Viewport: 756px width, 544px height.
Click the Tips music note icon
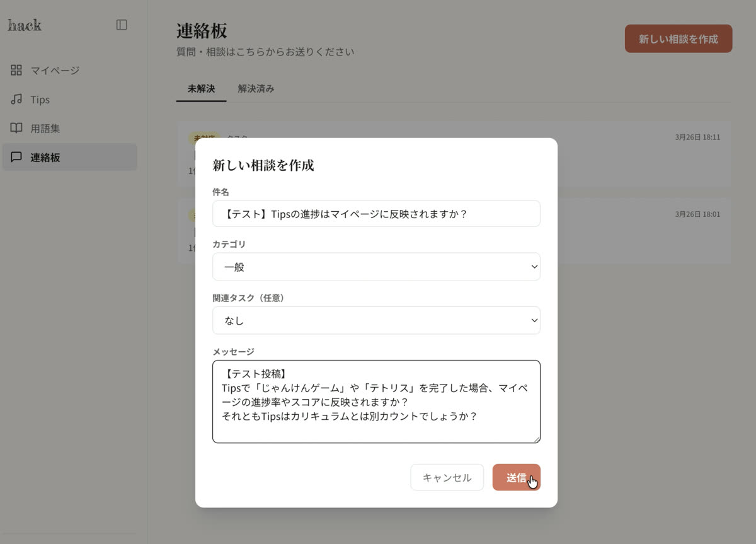tap(16, 99)
